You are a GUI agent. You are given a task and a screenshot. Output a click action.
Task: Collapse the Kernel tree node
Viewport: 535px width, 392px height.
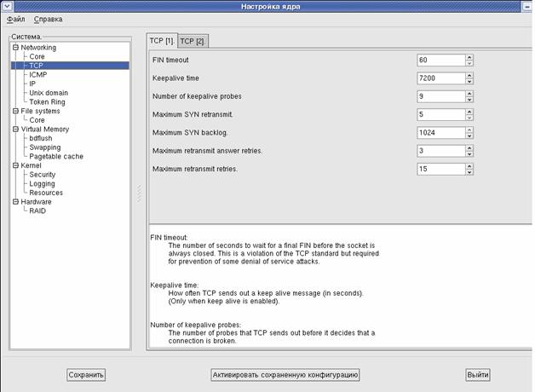[x=14, y=165]
